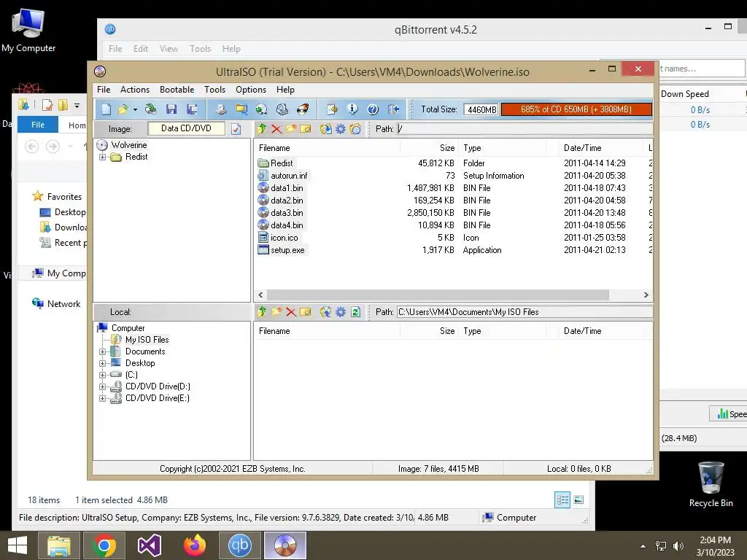Click the Up folder icon in image pane toolbar

(262, 128)
